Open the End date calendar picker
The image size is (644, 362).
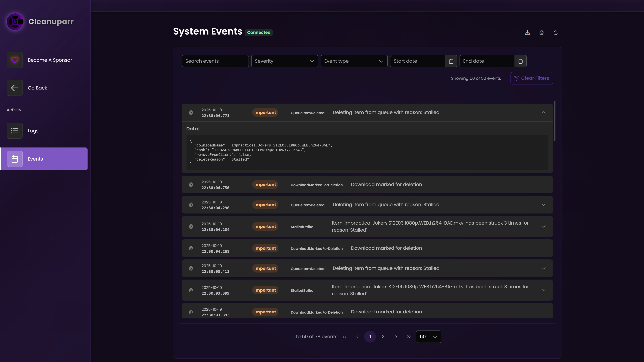click(521, 61)
